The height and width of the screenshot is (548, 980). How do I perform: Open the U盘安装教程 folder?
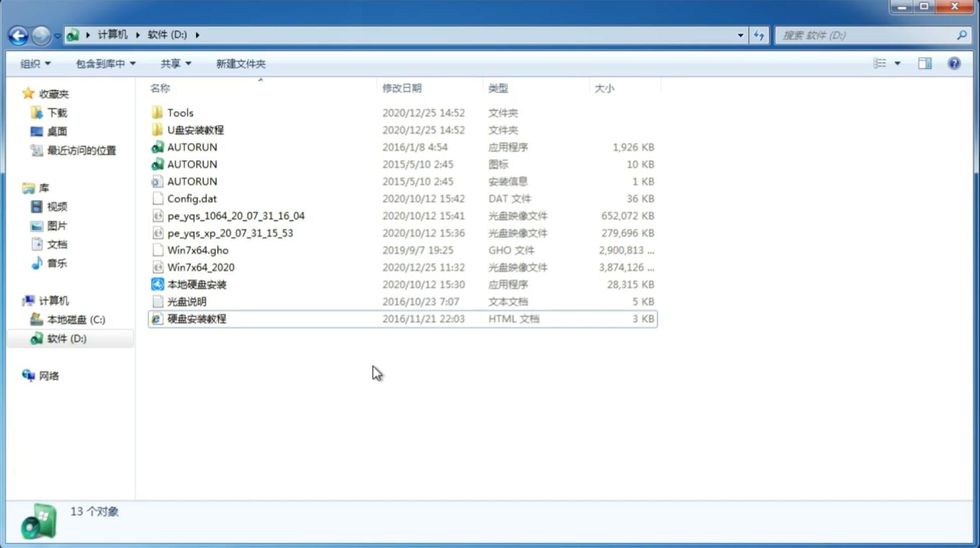click(x=195, y=129)
